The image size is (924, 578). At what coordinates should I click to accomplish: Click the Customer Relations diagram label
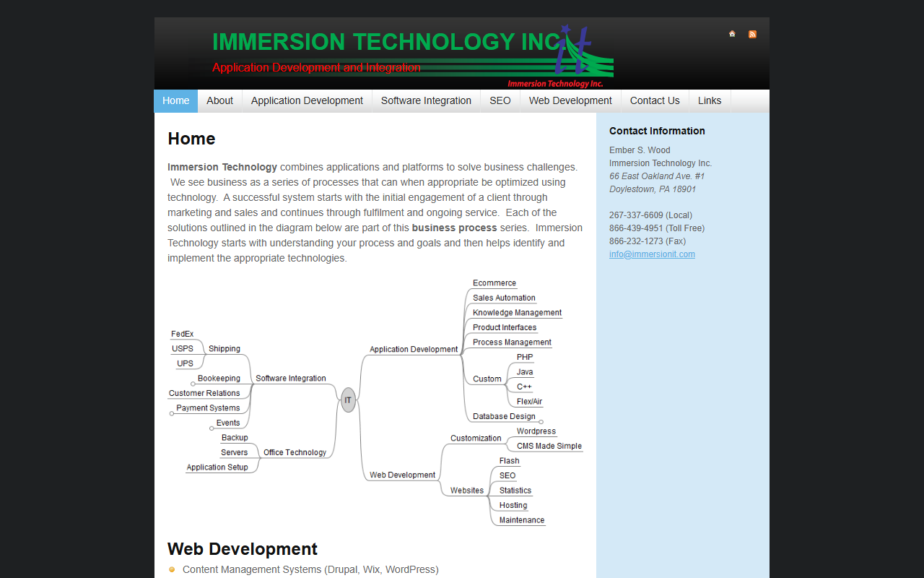click(x=204, y=393)
